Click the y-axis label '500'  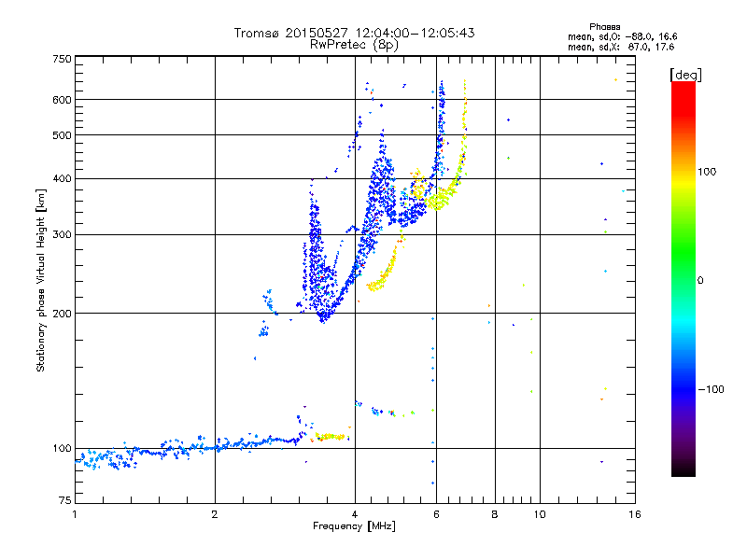click(62, 135)
